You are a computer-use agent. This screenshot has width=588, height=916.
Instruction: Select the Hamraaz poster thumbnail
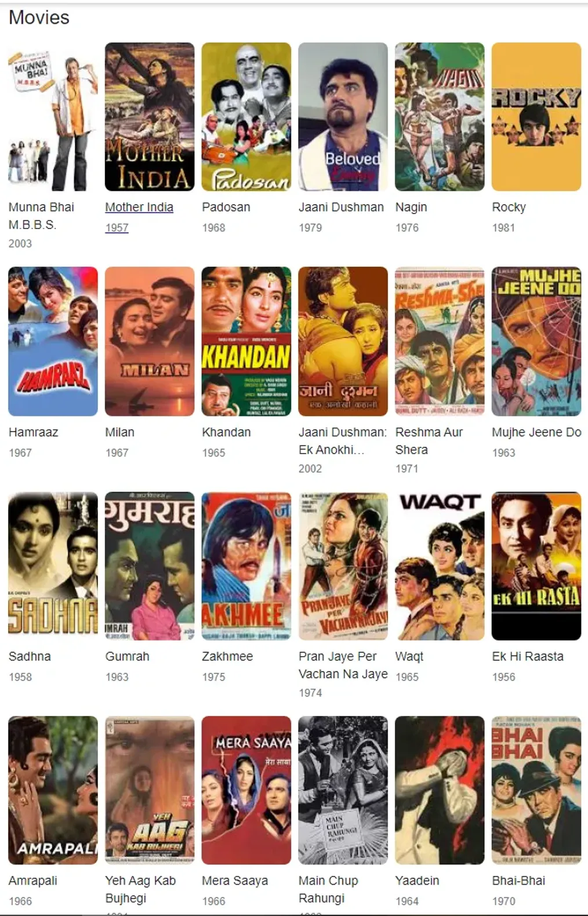53,341
